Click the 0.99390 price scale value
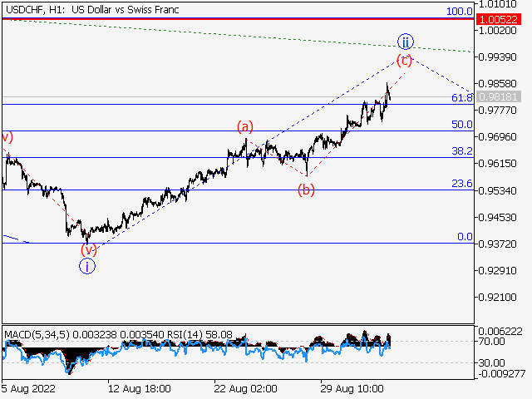This screenshot has height=399, width=532. point(497,57)
